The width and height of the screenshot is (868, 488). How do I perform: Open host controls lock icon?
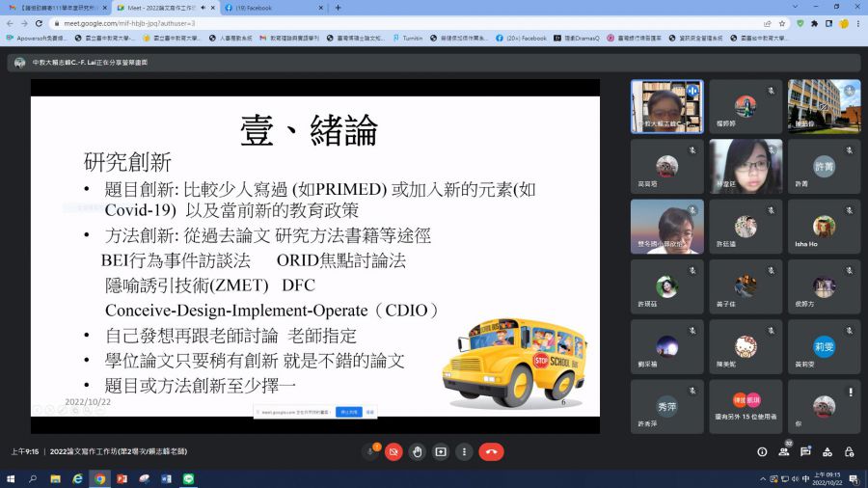(852, 451)
